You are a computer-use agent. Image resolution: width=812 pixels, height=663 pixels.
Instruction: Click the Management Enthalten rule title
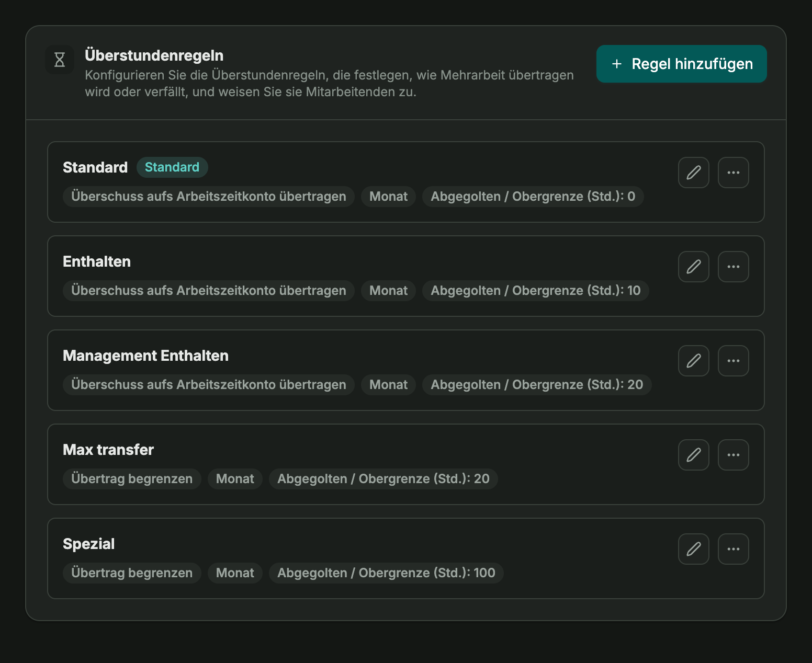[145, 356]
